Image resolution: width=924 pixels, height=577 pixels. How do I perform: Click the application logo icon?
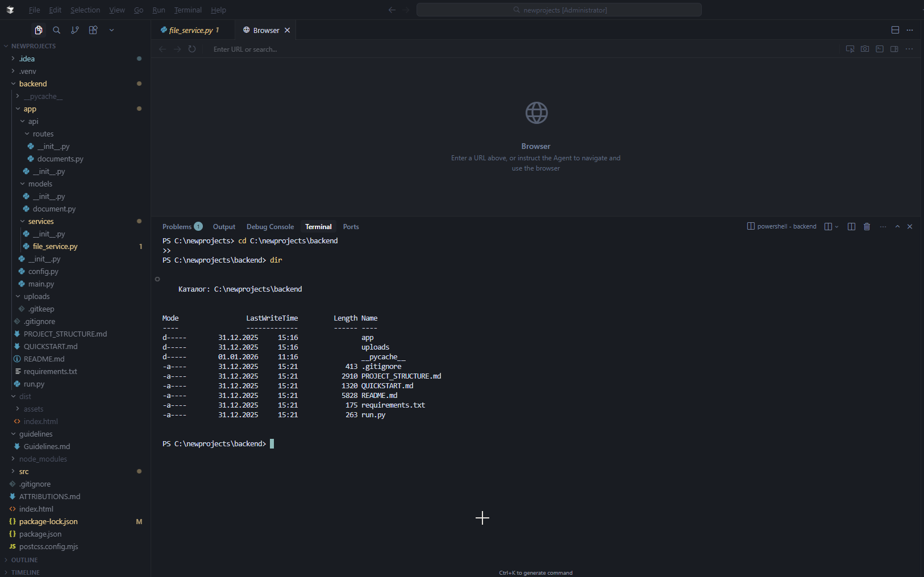10,10
